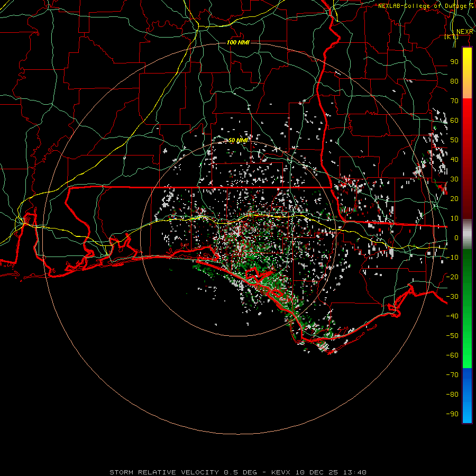Click the KT units label above color scale
The height and width of the screenshot is (476, 476).
(x=451, y=37)
